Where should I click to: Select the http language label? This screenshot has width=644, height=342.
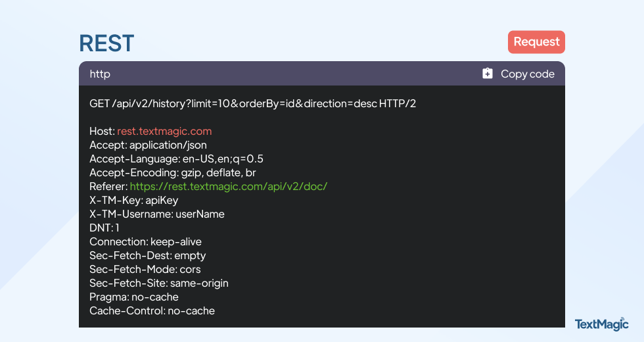pyautogui.click(x=100, y=74)
